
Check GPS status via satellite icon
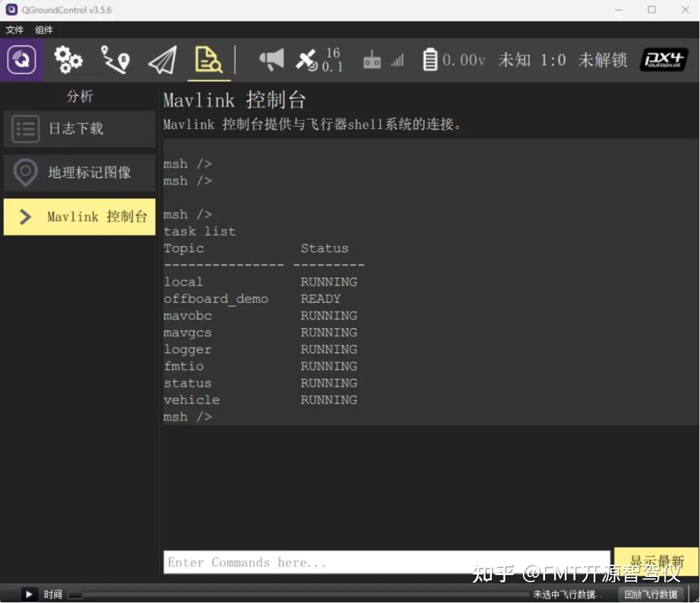click(311, 60)
